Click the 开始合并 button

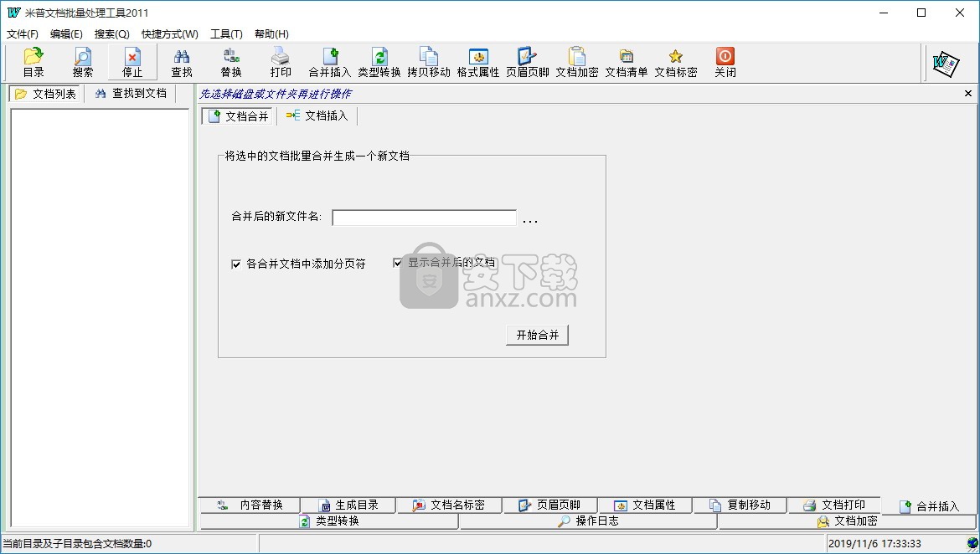538,335
